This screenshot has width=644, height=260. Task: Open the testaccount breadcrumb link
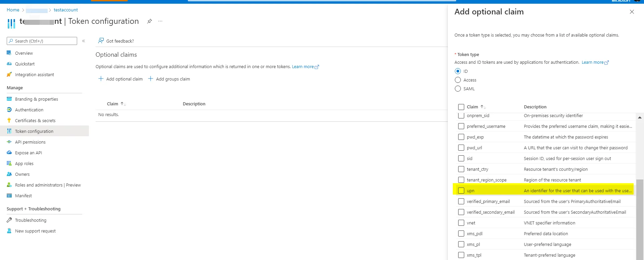66,10
